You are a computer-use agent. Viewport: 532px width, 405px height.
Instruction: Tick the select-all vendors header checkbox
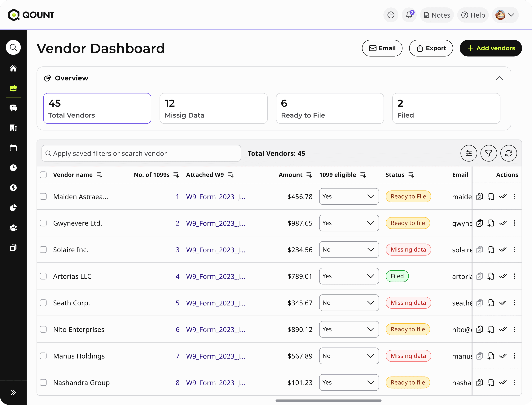pos(43,175)
